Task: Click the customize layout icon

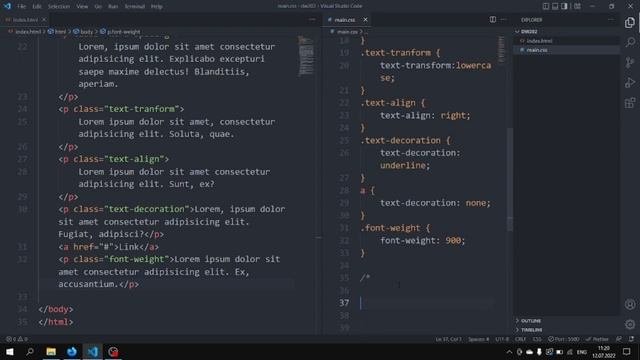Action: click(x=577, y=6)
